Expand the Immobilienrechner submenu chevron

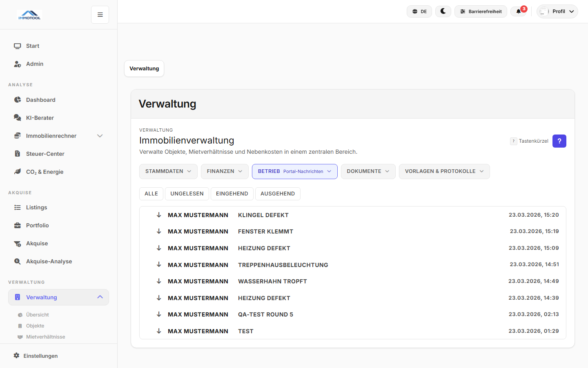(100, 136)
